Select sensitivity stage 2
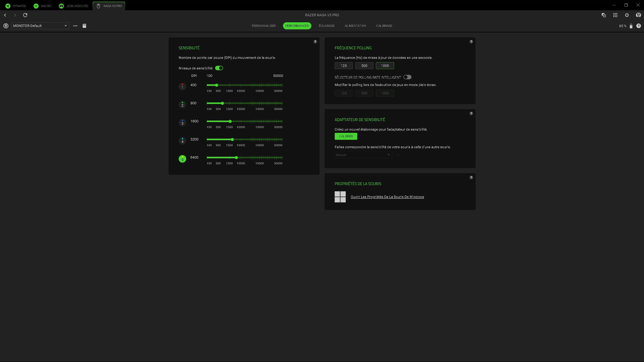 click(x=183, y=104)
